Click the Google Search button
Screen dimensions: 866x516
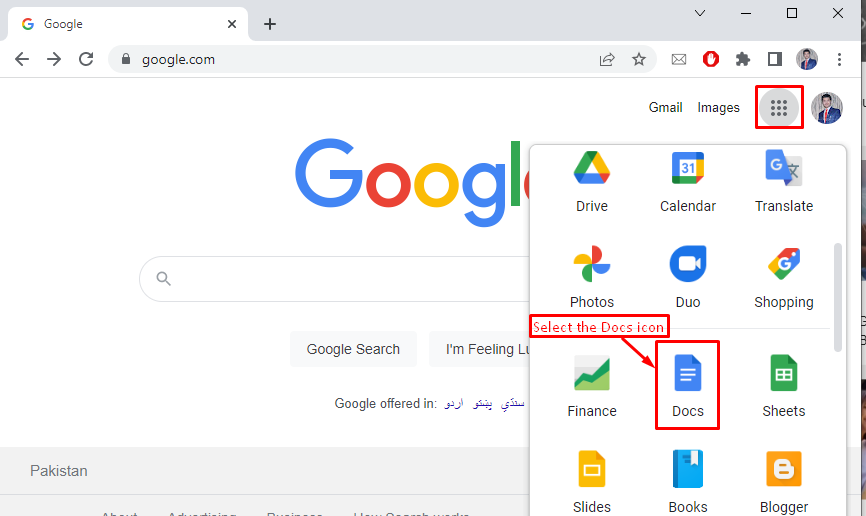pyautogui.click(x=353, y=349)
